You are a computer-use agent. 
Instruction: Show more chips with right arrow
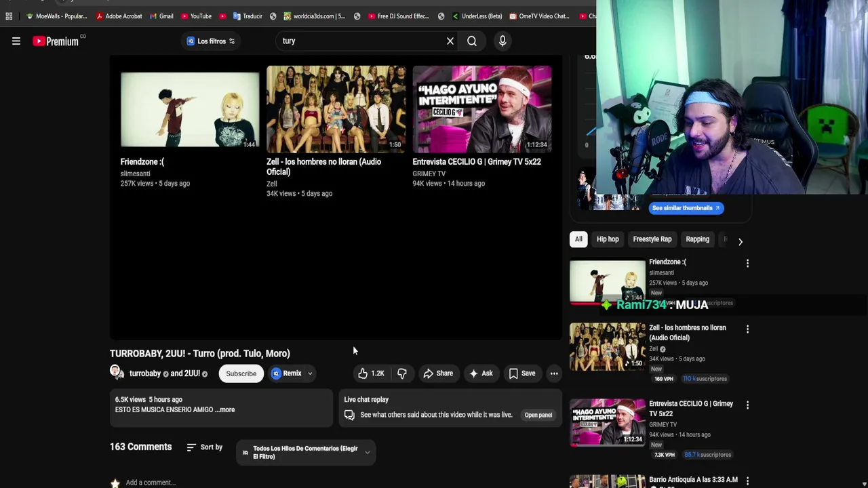pyautogui.click(x=741, y=241)
